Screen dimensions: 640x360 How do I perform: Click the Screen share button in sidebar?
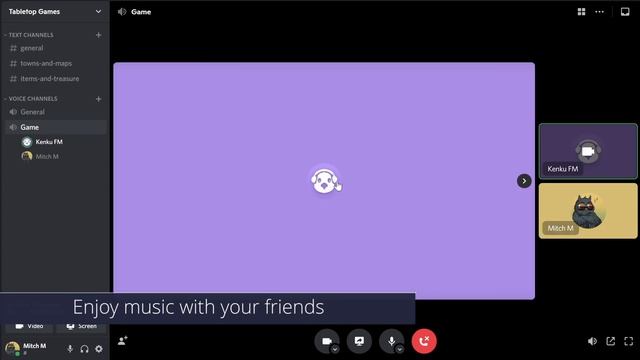click(81, 327)
